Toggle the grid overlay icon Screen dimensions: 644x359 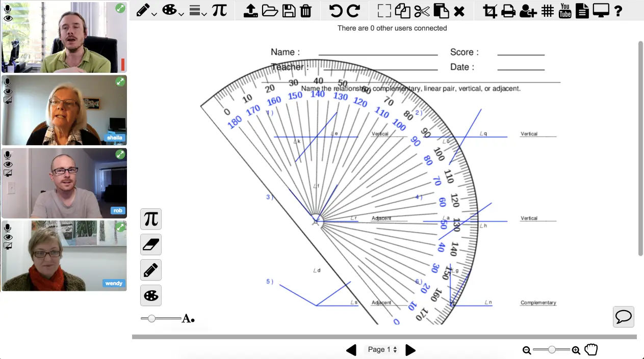(x=548, y=11)
